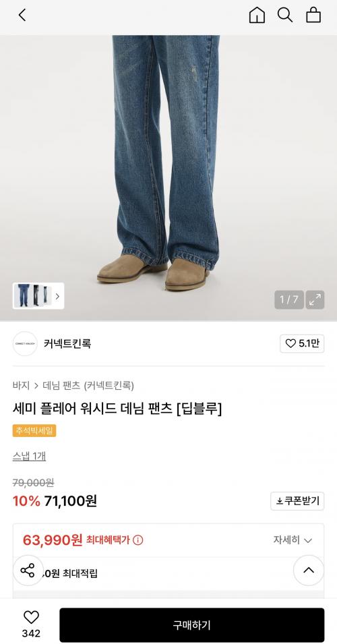Open the home icon

pyautogui.click(x=257, y=16)
